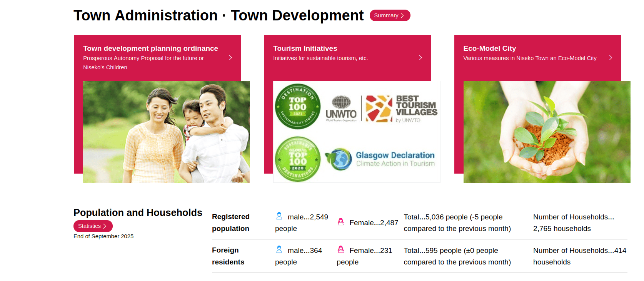Image resolution: width=644 pixels, height=281 pixels.
Task: Click the chevron arrow on Tourism Initiatives card
Action: click(420, 58)
